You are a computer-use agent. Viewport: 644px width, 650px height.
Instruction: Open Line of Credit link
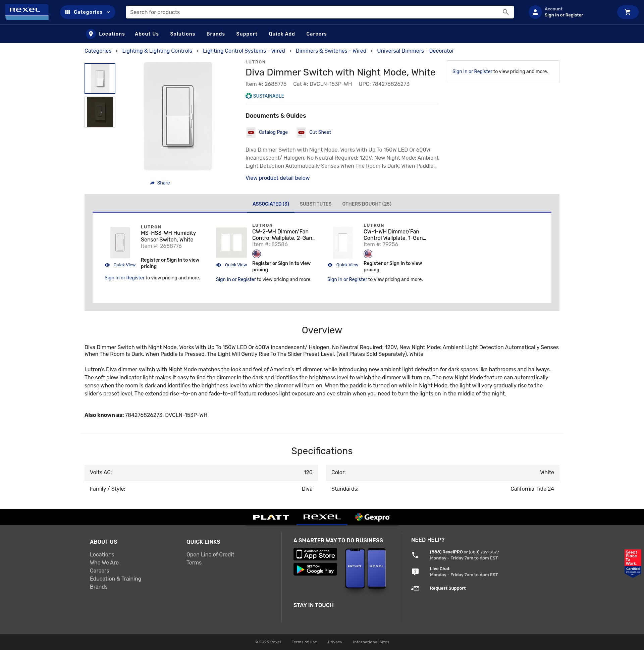coord(210,554)
